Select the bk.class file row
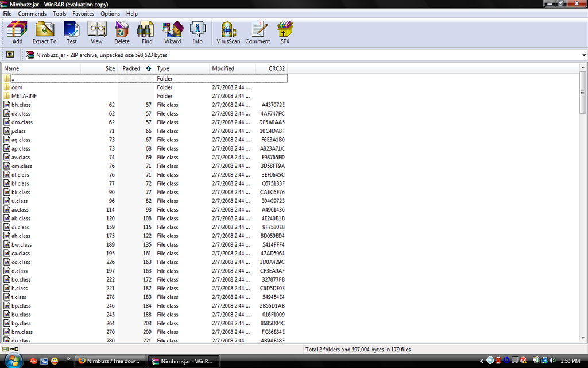 coord(145,192)
